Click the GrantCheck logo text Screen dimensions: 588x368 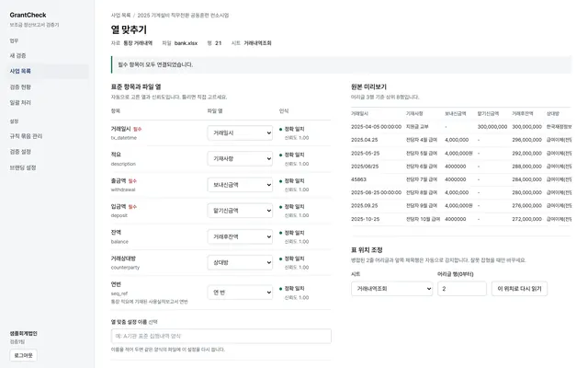point(28,15)
